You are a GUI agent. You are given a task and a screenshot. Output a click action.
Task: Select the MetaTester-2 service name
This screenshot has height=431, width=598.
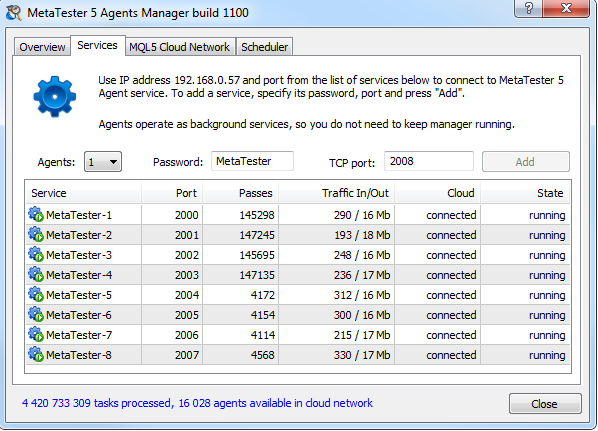(x=79, y=235)
